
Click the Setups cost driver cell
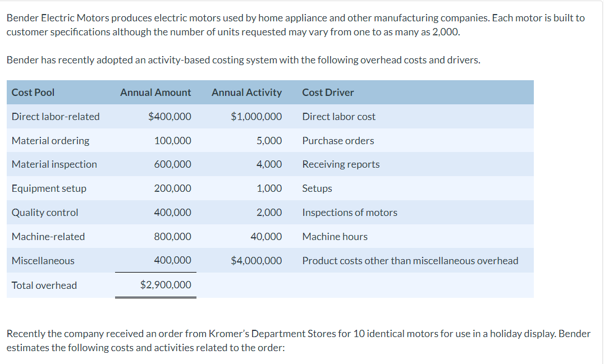[317, 188]
